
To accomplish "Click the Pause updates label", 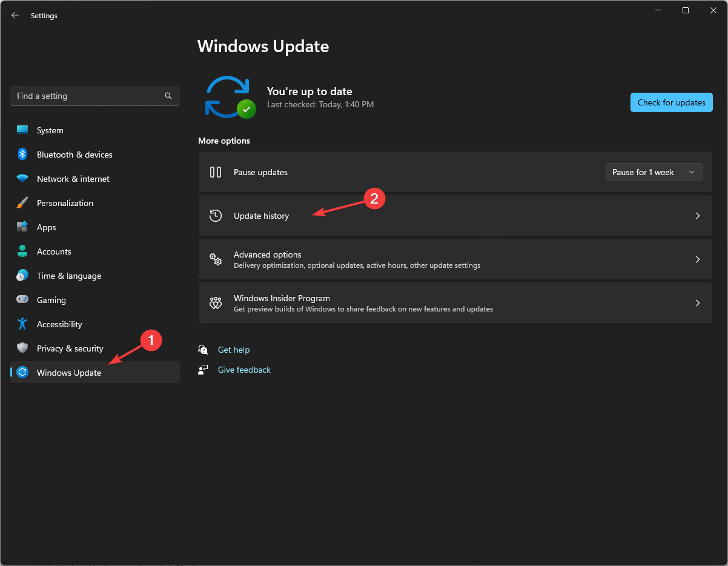I will [260, 172].
